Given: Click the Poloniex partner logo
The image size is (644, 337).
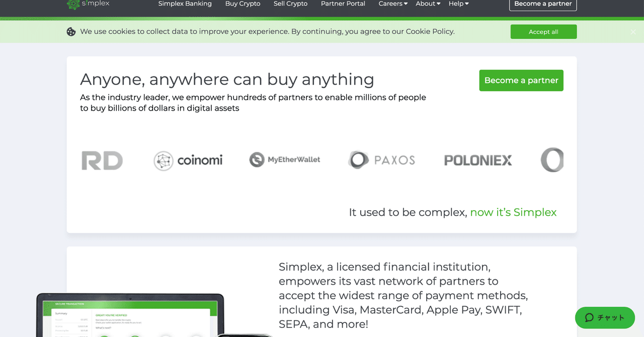Looking at the screenshot, I should pos(478,160).
